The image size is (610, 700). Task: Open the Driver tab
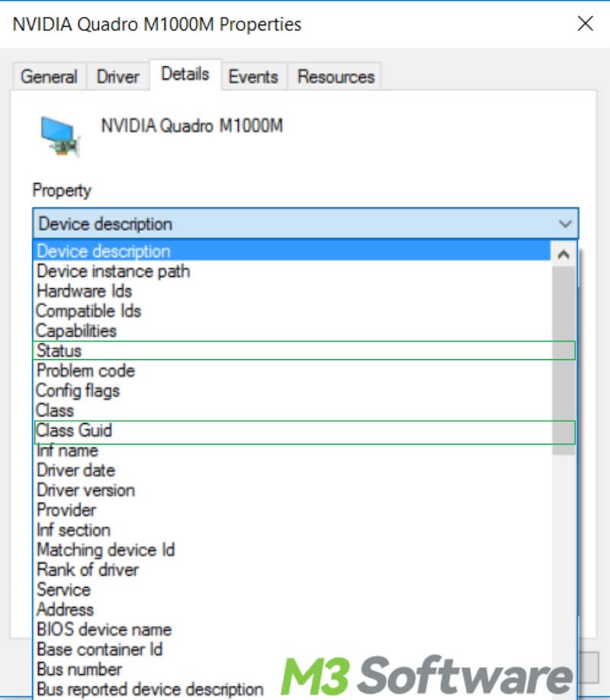point(118,77)
